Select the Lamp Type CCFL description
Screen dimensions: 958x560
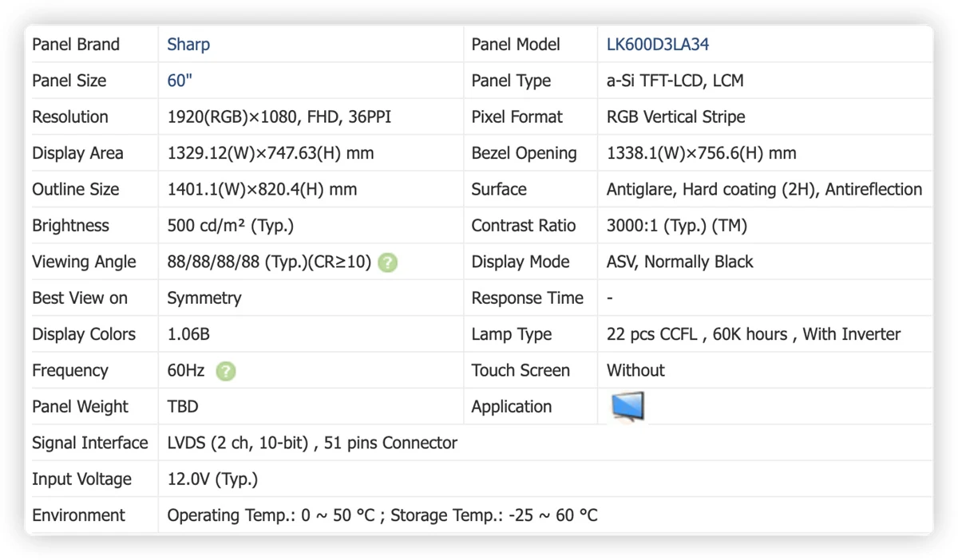click(754, 334)
